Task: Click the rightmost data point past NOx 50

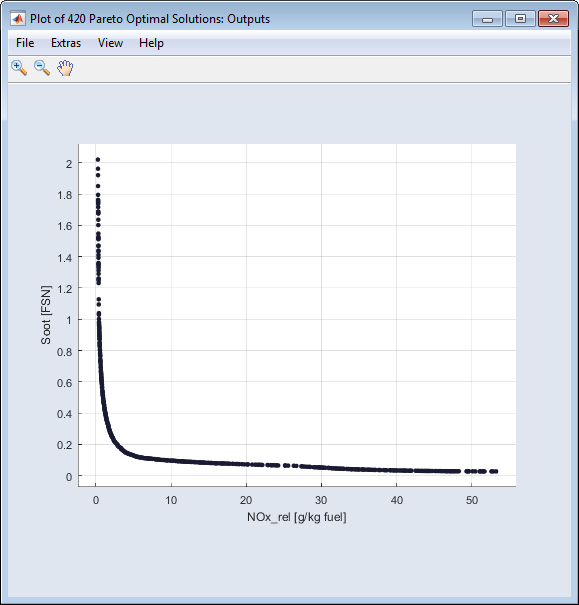Action: coord(496,471)
